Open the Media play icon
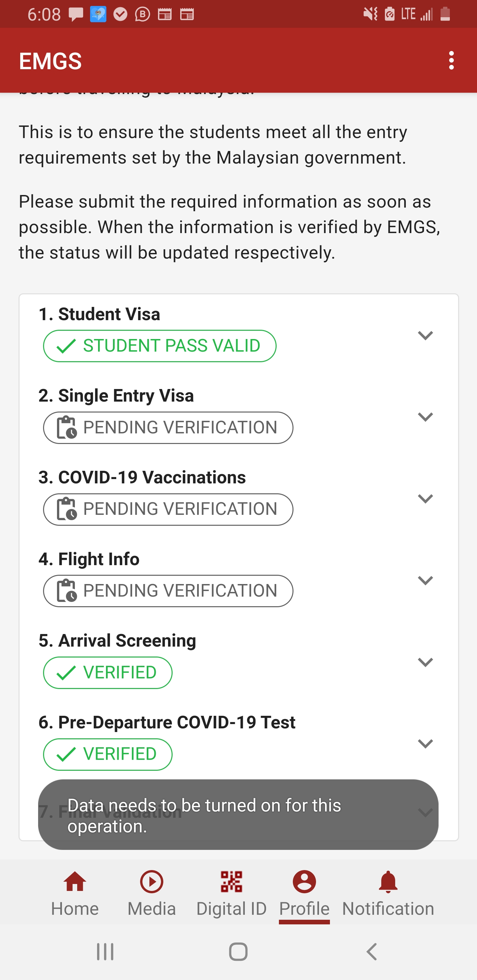 (151, 882)
